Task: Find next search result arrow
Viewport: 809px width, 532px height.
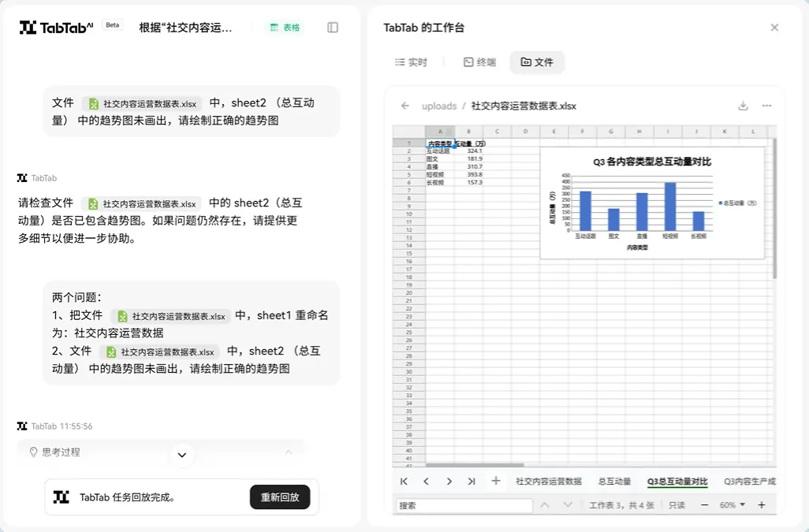Action: coord(568,505)
